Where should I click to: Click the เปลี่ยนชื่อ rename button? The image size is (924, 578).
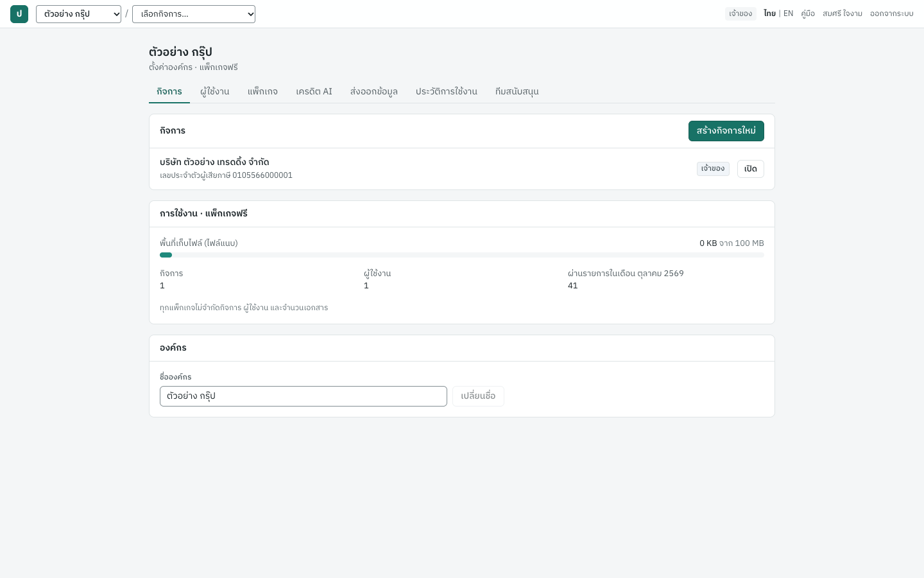[x=478, y=396]
